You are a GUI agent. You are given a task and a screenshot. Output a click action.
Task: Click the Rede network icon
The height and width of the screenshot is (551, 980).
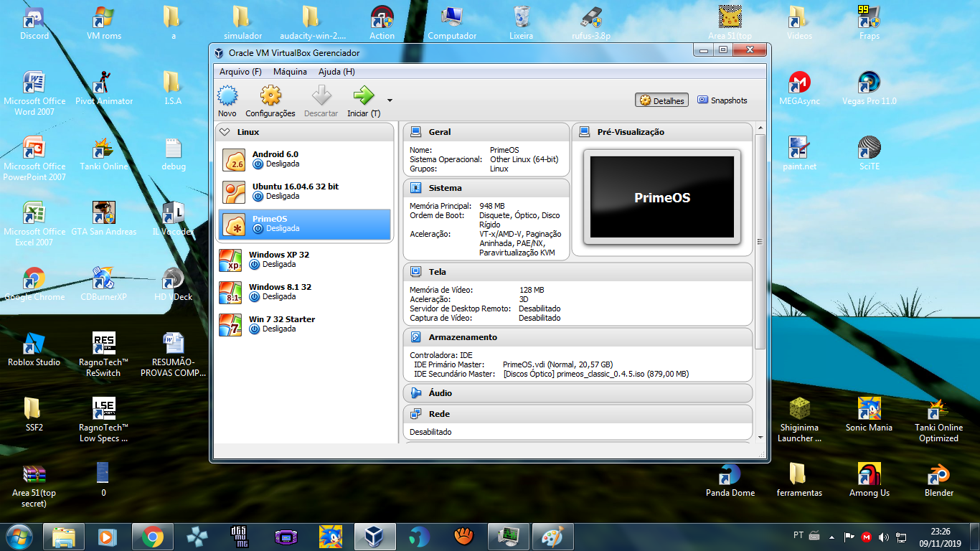415,414
